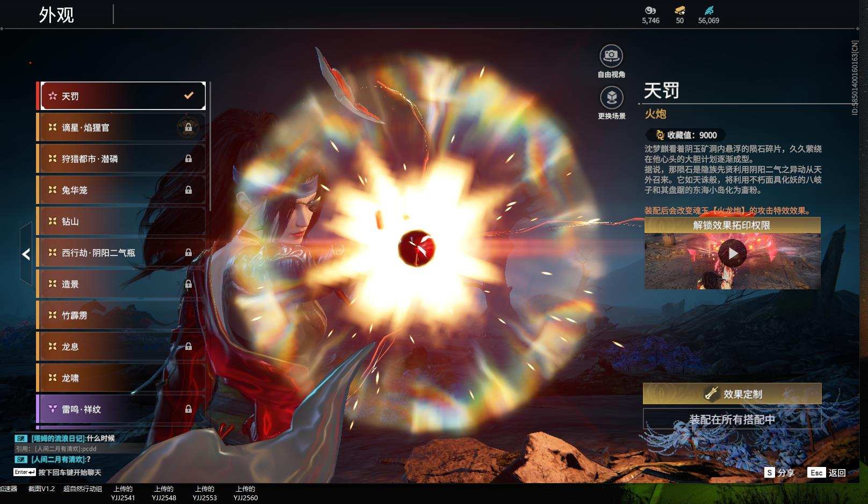Click 装配在所有搭配中 button

coord(732,419)
